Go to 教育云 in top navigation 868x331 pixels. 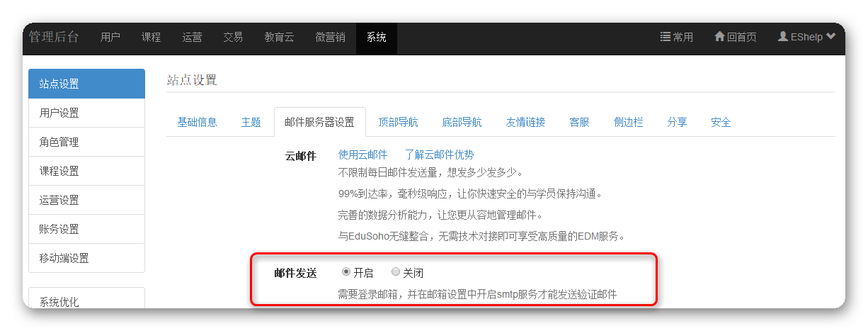pos(279,38)
